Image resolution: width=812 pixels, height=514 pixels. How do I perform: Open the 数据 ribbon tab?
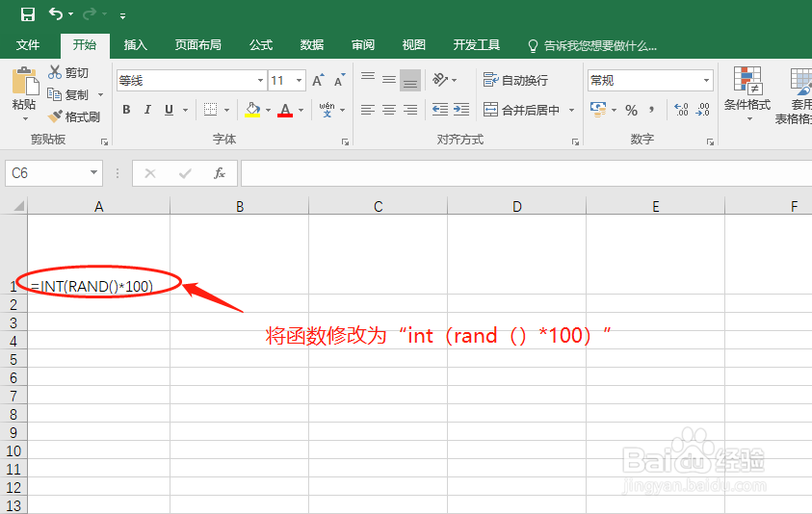pos(312,45)
